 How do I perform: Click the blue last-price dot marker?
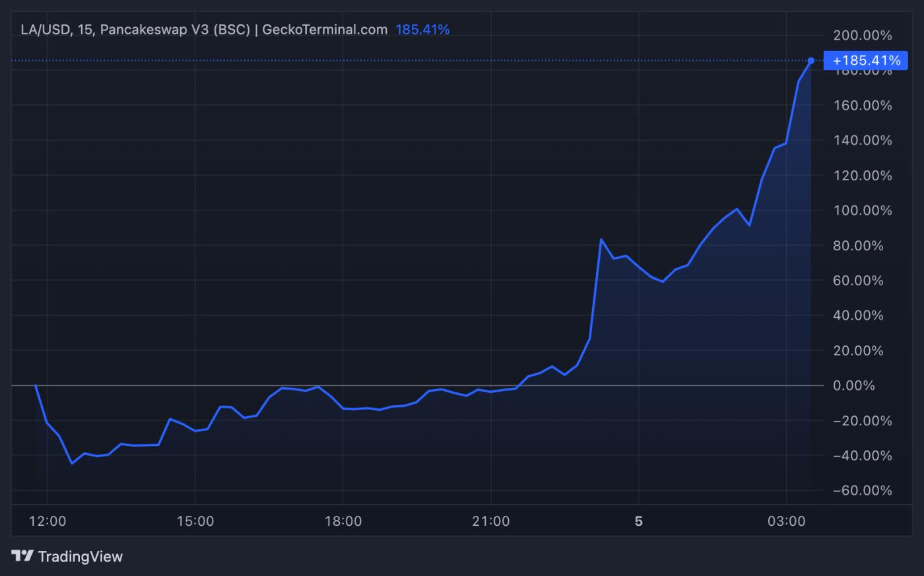tap(811, 61)
